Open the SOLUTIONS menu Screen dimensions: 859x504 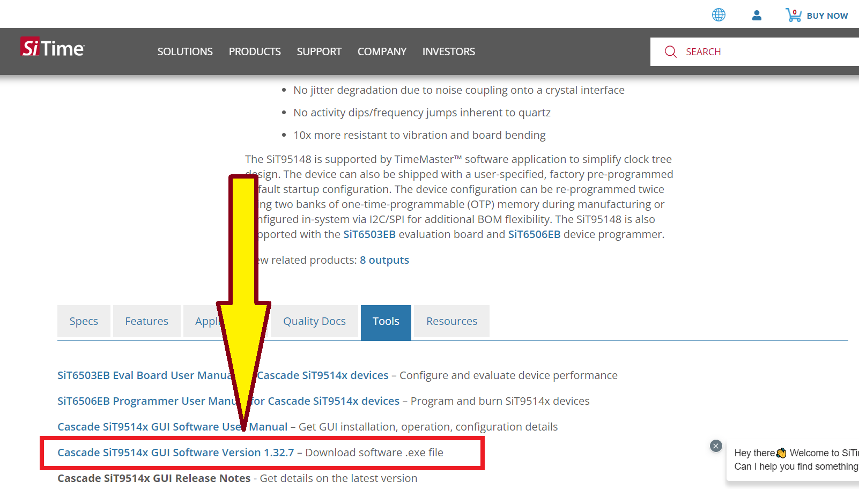point(185,51)
